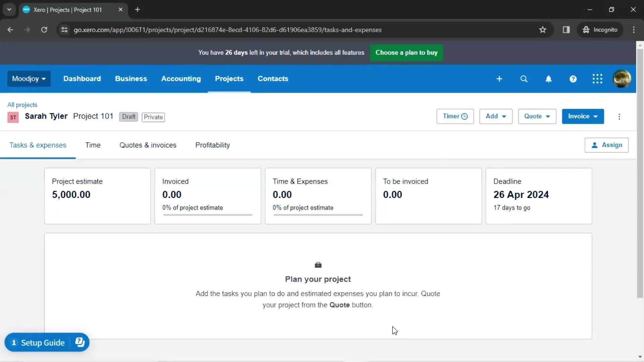Click the Invoiced progress bar

208,215
